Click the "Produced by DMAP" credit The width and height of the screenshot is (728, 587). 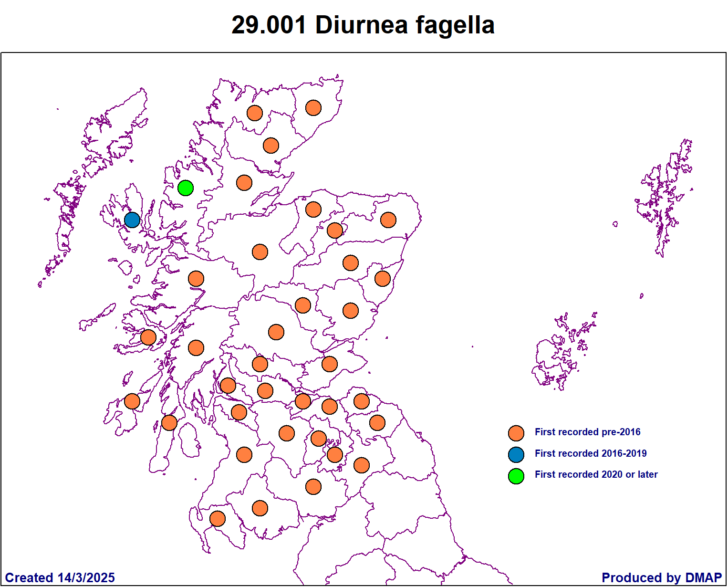click(x=662, y=577)
